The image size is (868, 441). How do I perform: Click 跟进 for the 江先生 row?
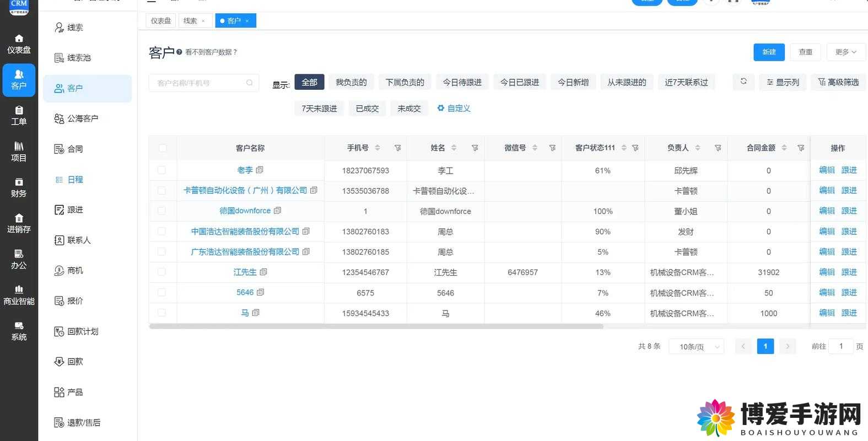849,272
